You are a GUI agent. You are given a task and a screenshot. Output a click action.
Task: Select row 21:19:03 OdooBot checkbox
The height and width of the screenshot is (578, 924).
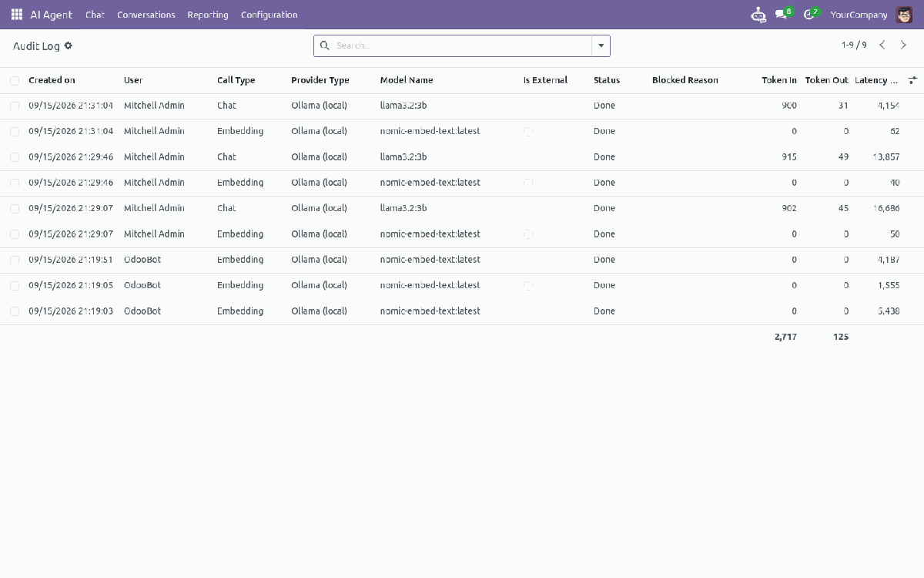pyautogui.click(x=15, y=311)
